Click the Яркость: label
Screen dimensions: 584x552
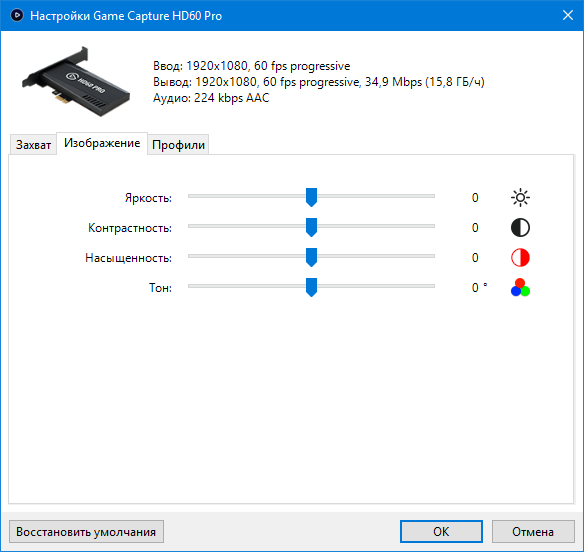(x=148, y=198)
